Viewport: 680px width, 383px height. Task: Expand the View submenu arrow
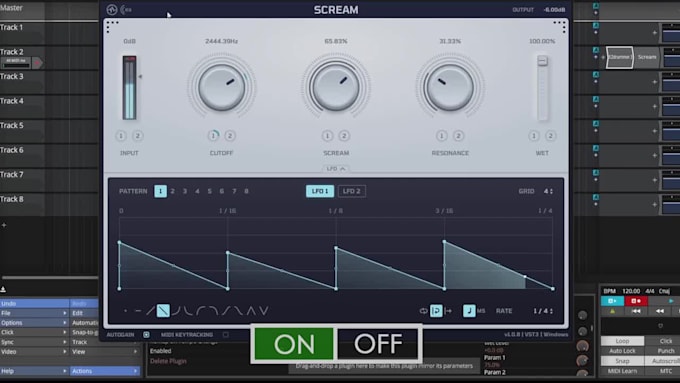pyautogui.click(x=135, y=351)
